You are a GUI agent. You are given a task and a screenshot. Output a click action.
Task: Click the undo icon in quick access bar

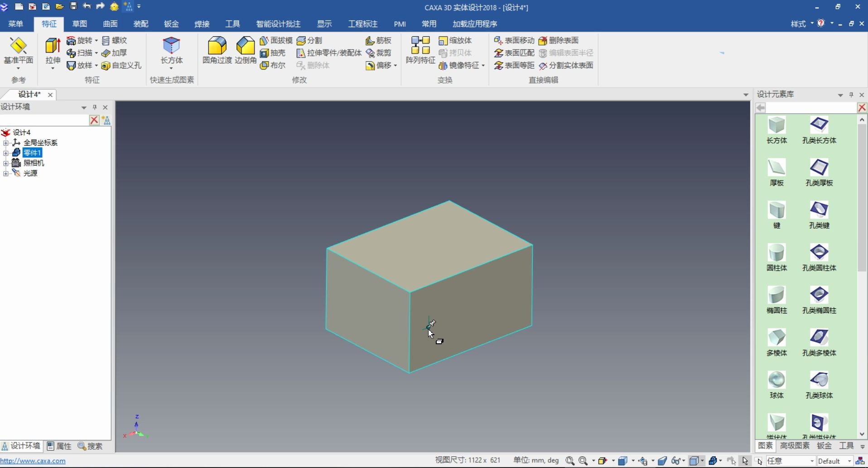pos(87,6)
